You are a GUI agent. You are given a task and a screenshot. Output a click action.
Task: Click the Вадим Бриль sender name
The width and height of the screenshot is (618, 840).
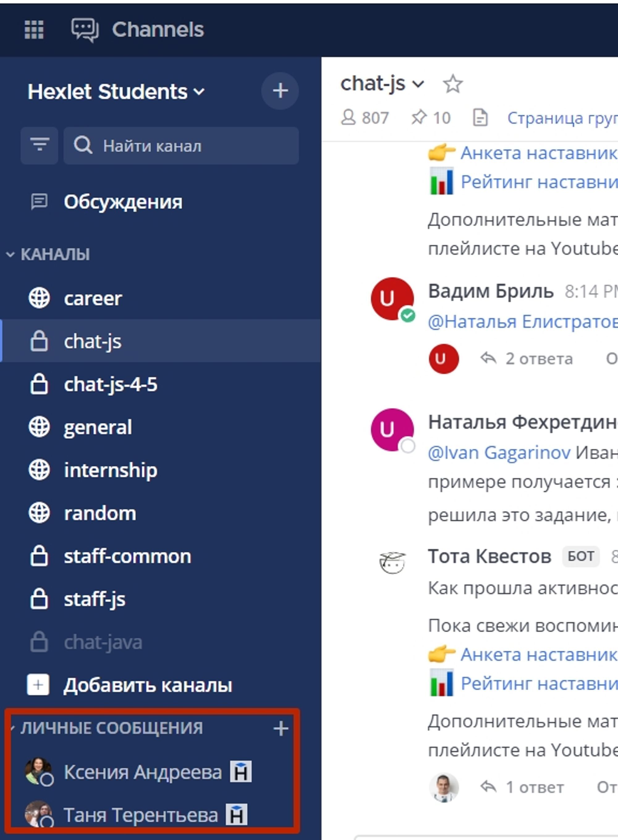click(x=491, y=291)
